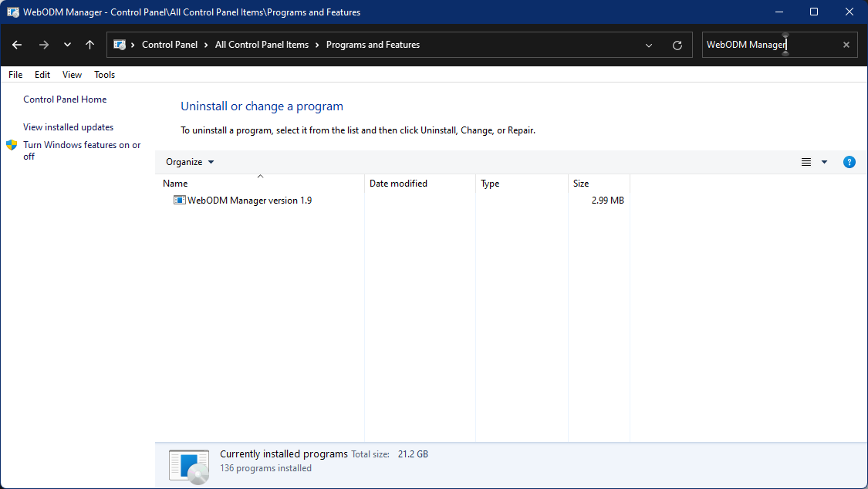This screenshot has height=489, width=868.
Task: Go to Control Panel Home
Action: pos(65,99)
